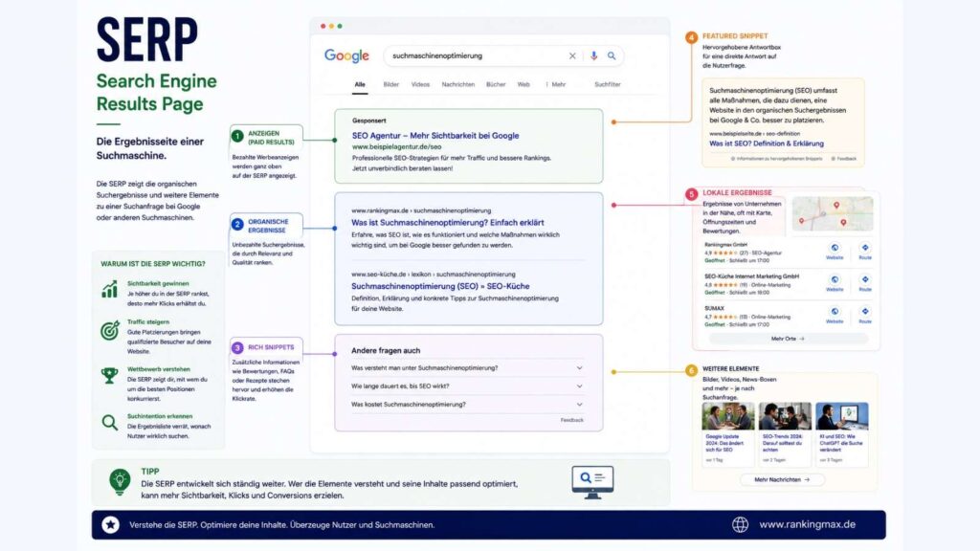Click the microphone voice search icon
The image size is (980, 551).
click(593, 55)
